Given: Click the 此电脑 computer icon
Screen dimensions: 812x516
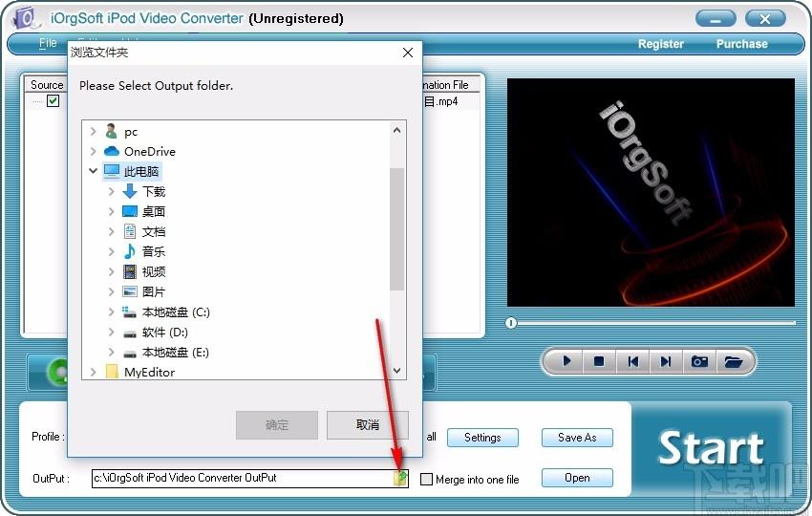Looking at the screenshot, I should pos(112,171).
